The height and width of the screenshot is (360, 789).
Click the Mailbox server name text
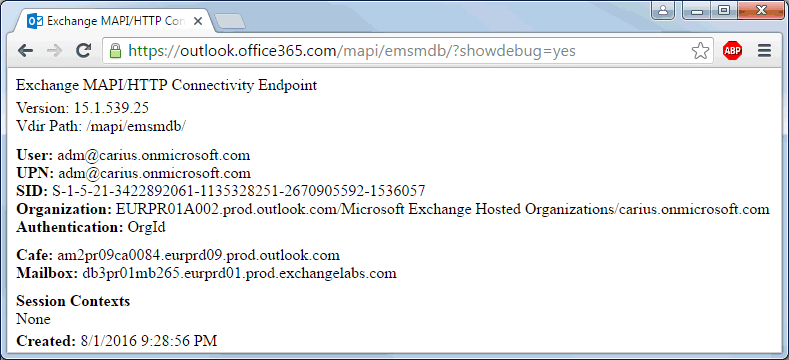tap(239, 273)
